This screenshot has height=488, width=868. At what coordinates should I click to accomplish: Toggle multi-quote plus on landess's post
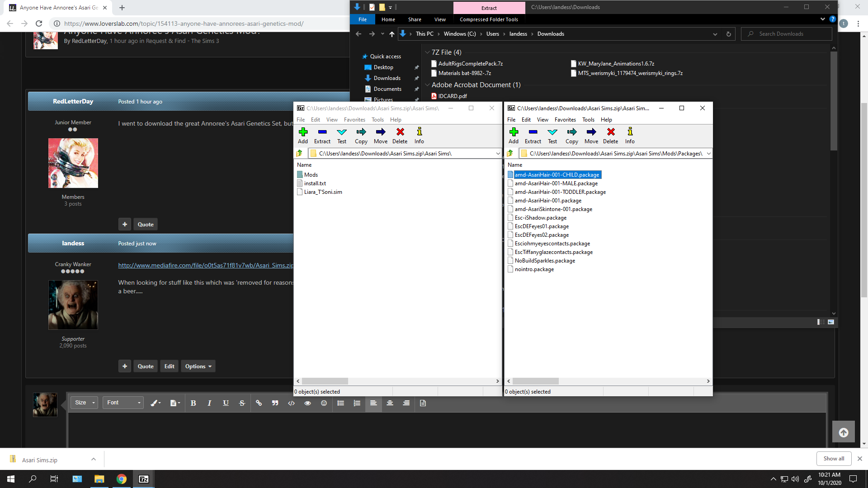pos(125,366)
